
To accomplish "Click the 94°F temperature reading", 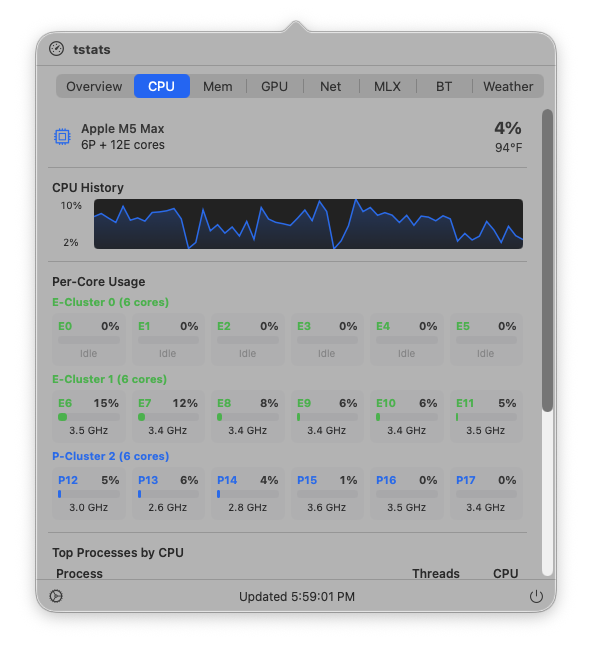I will (508, 148).
